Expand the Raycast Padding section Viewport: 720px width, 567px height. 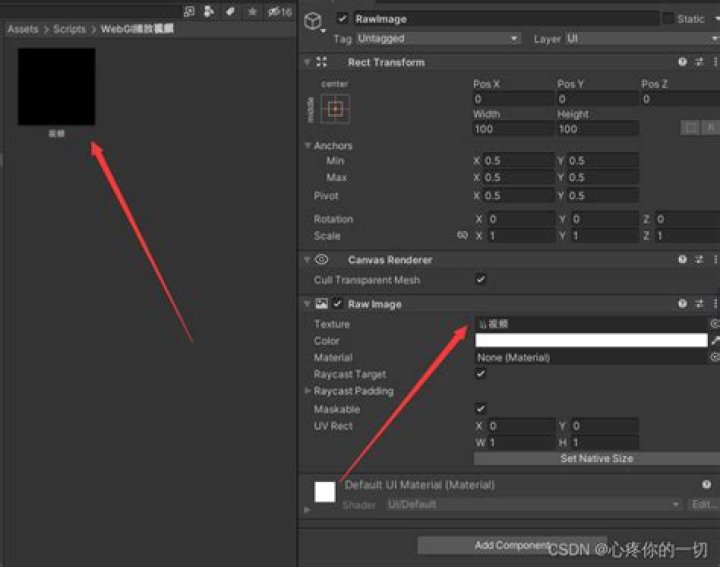tap(308, 391)
